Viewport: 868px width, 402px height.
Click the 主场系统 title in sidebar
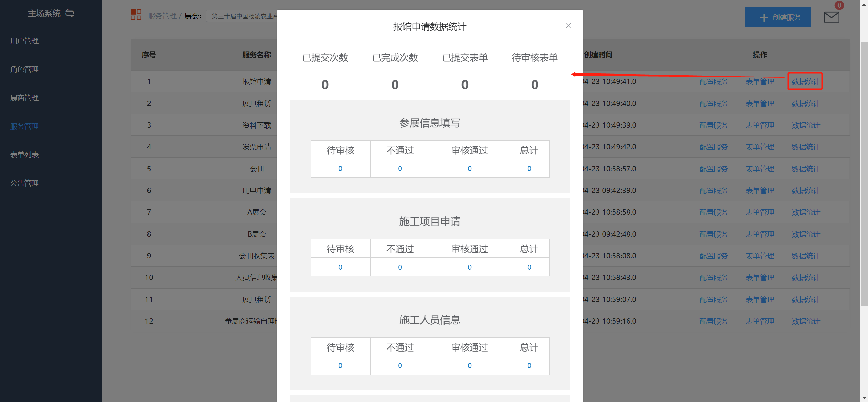click(44, 14)
